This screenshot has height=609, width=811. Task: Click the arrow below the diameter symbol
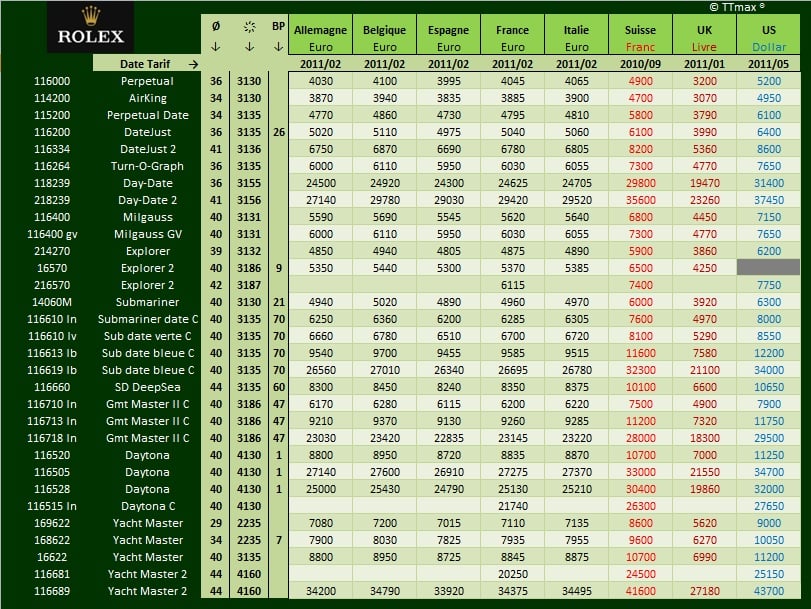pos(216,47)
